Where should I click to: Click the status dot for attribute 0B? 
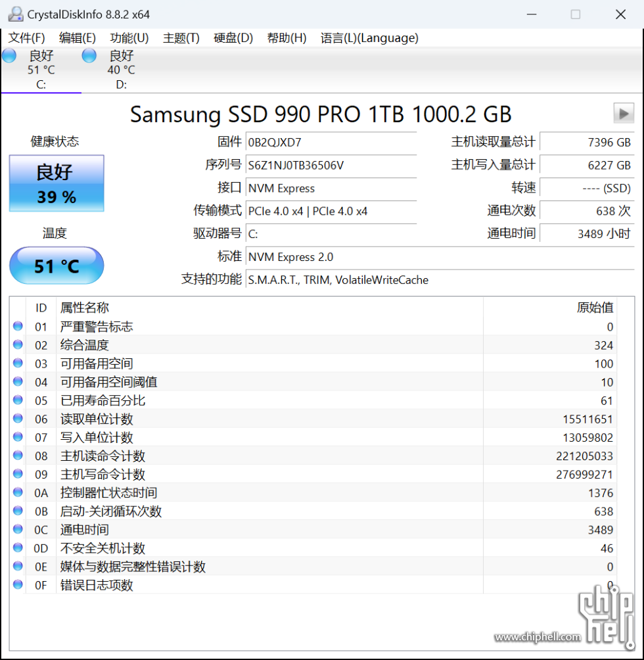click(18, 511)
